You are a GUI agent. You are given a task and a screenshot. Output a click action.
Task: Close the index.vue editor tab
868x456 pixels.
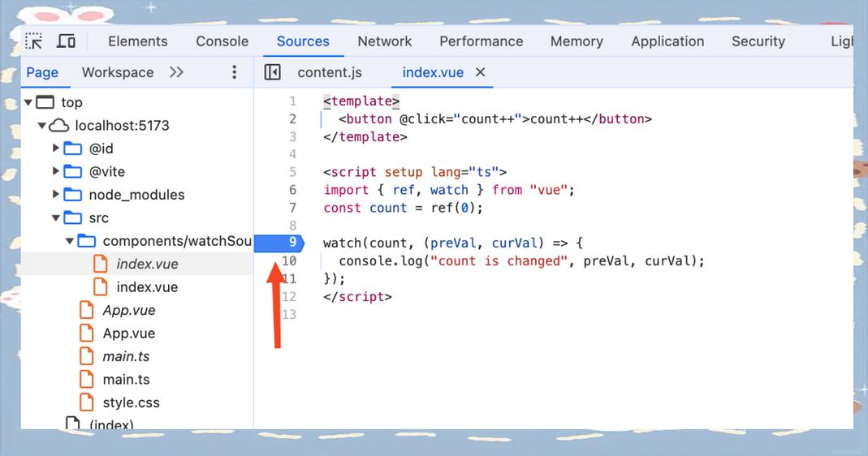(x=480, y=72)
